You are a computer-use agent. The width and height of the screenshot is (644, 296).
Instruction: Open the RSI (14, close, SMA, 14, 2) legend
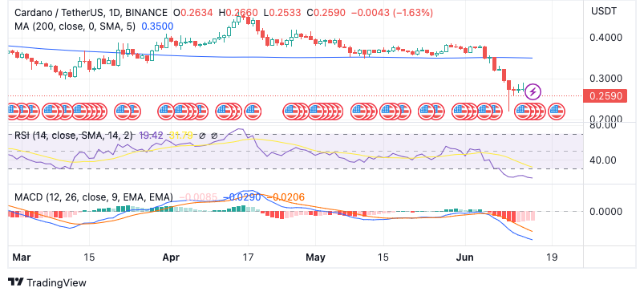pyautogui.click(x=74, y=136)
